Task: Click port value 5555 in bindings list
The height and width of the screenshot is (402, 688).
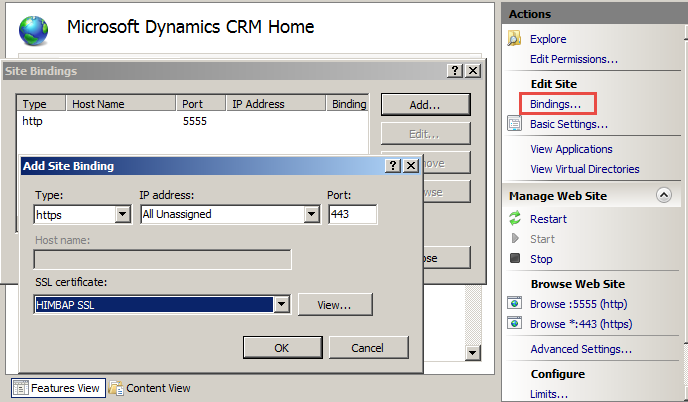Action: click(195, 121)
